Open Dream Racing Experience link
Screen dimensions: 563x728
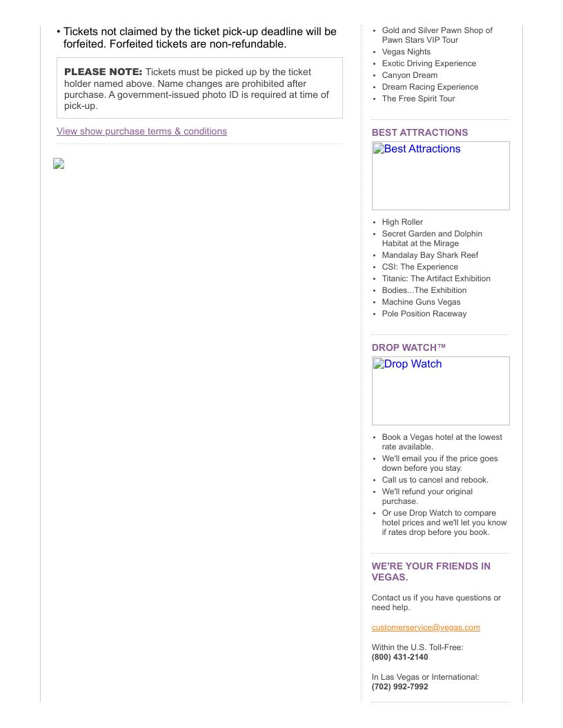click(430, 87)
